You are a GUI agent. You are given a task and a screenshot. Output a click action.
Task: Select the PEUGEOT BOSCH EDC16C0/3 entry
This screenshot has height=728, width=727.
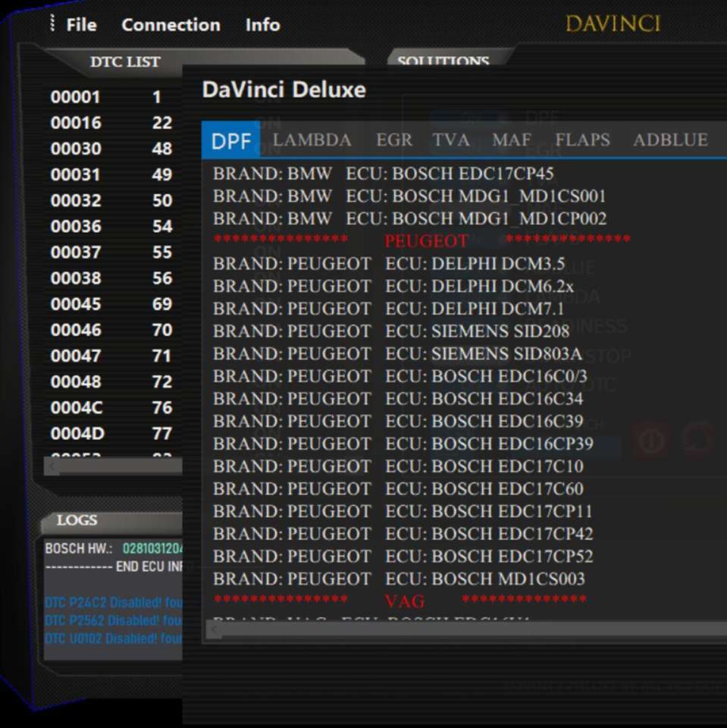[x=400, y=376]
